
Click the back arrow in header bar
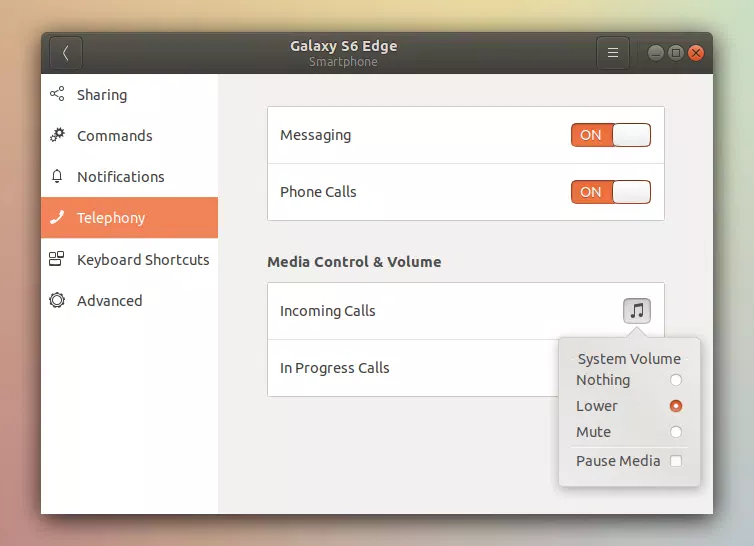[x=66, y=53]
